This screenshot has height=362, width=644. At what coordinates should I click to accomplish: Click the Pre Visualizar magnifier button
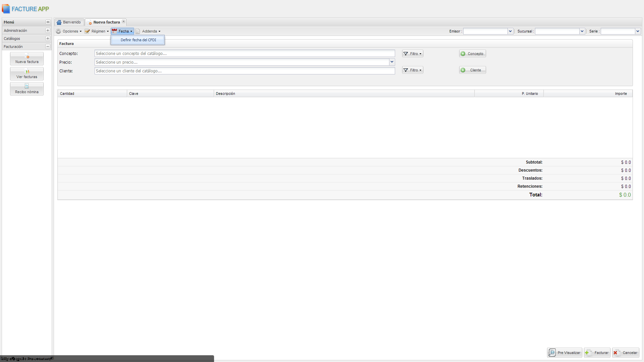pos(565,353)
